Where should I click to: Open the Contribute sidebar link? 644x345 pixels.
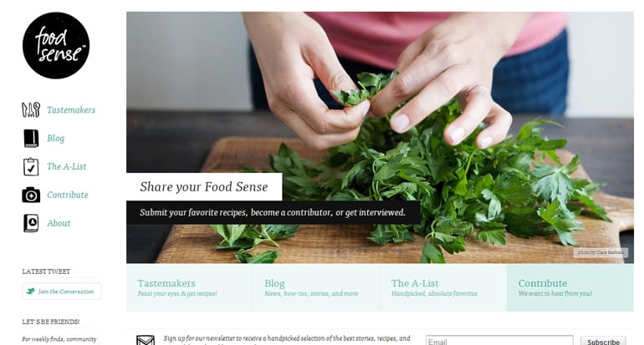click(68, 195)
